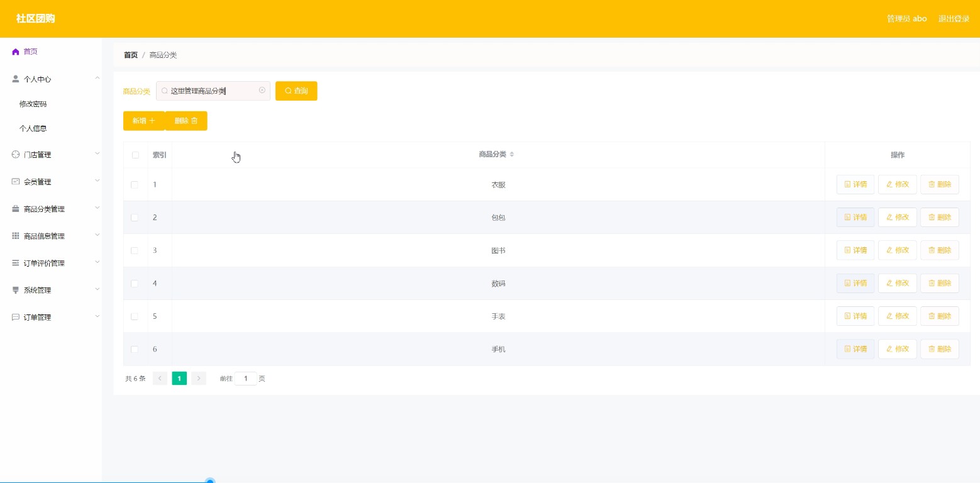Click the search icon inside the 商品分类 input
The height and width of the screenshot is (483, 980).
pos(165,91)
